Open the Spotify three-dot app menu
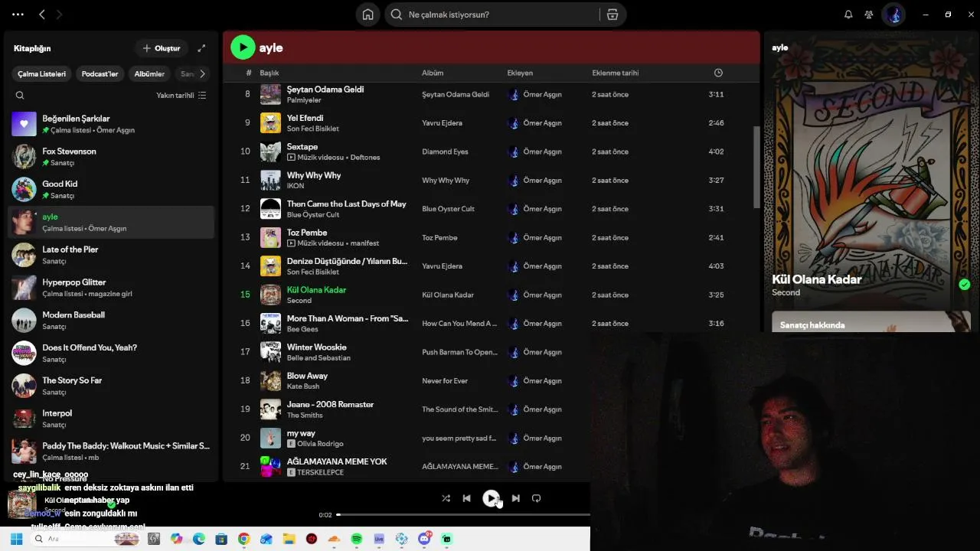Viewport: 980px width, 551px height. point(18,15)
